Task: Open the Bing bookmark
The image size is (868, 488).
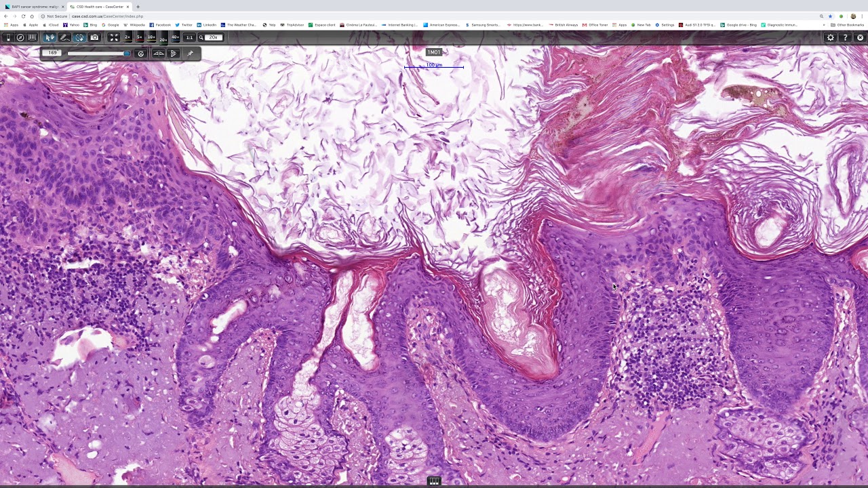Action: pos(90,25)
